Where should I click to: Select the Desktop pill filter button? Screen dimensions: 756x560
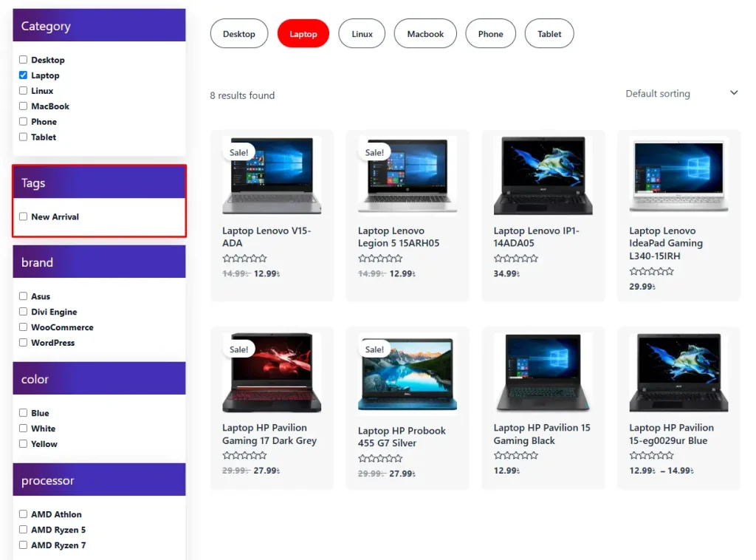point(239,34)
